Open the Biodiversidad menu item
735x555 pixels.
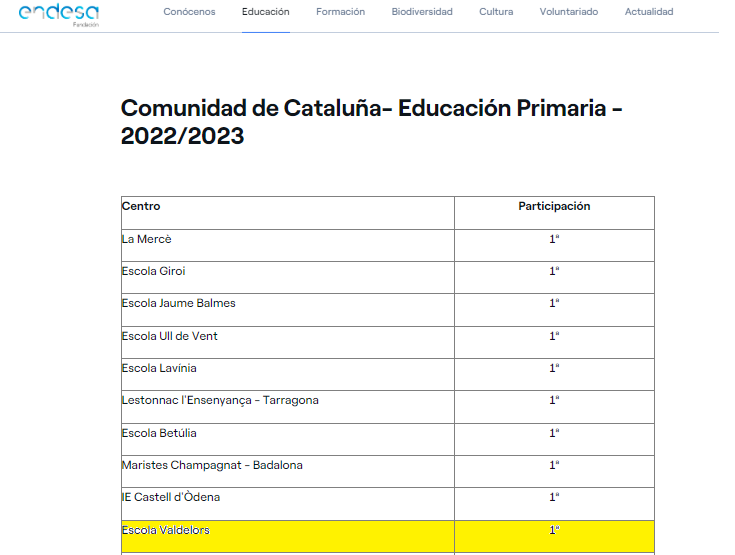point(421,12)
